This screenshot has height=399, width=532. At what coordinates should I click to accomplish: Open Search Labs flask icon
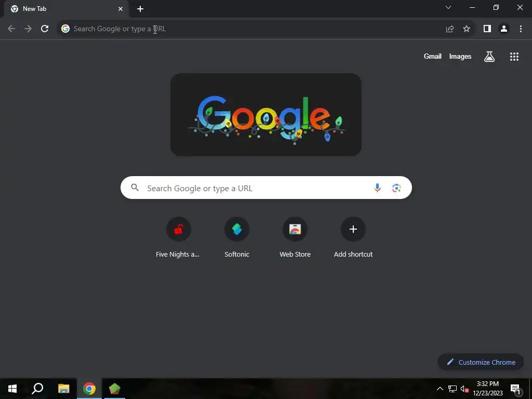pos(489,57)
